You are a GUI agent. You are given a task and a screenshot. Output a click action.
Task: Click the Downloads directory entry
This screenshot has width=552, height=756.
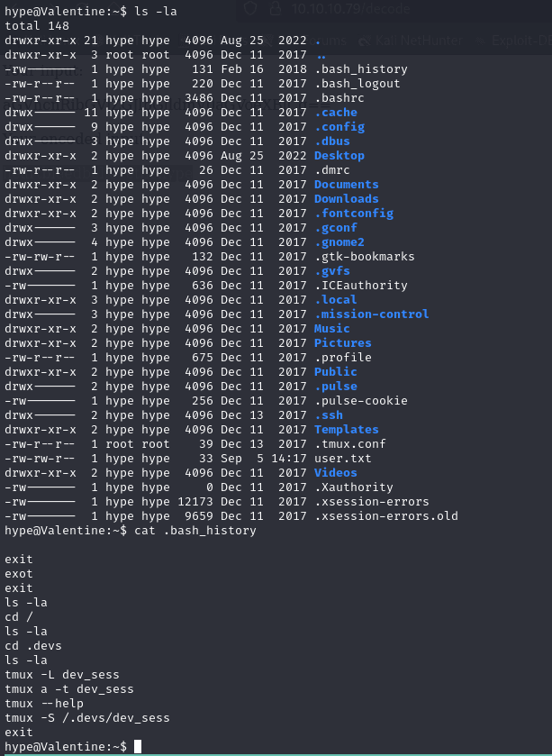(347, 199)
